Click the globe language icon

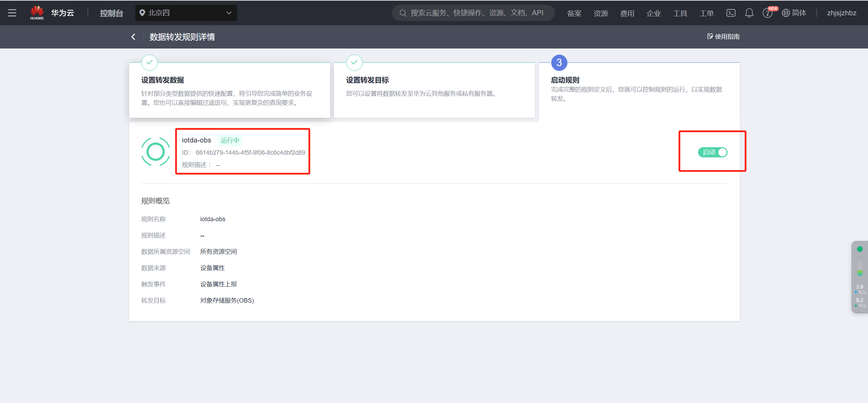point(786,13)
